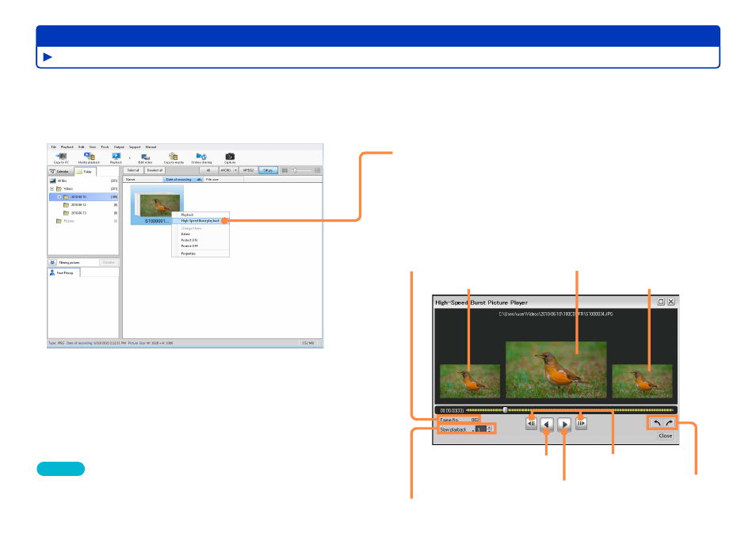Open the AVCHD dropdown arrow

[236, 170]
